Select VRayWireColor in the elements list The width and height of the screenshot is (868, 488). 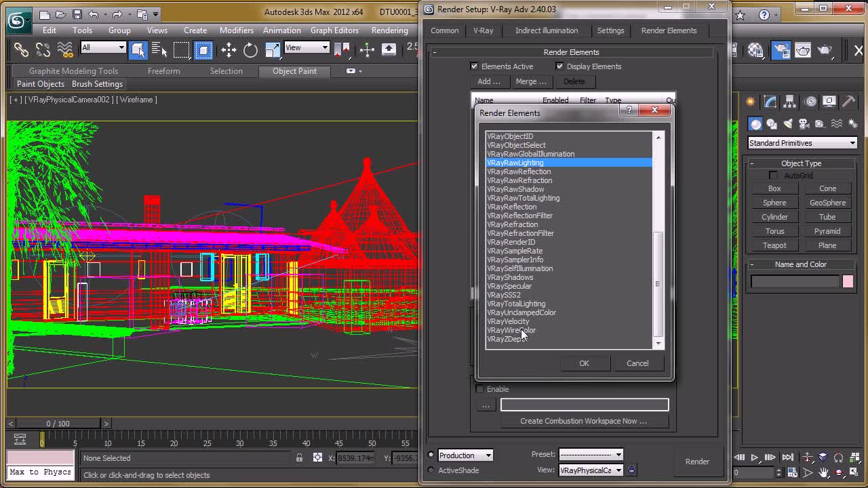pos(511,330)
